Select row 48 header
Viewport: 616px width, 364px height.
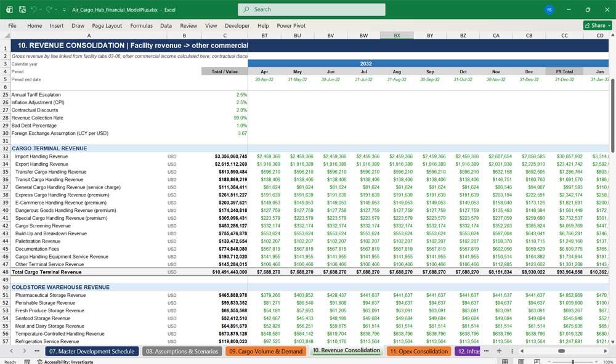point(6,272)
